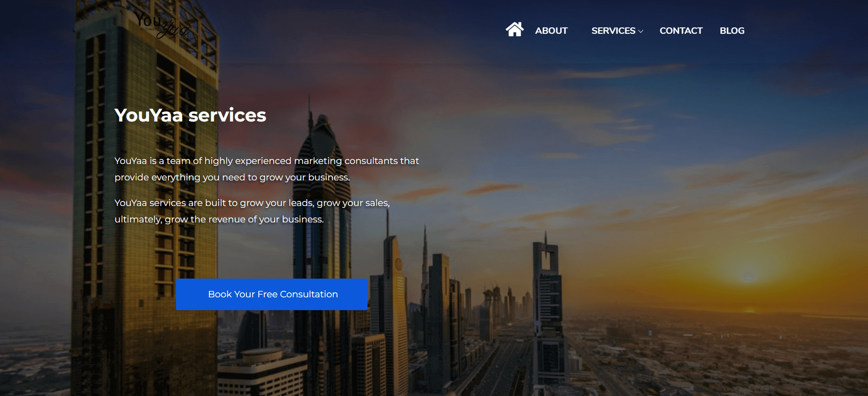Click the 'revenue of your business' text line

pos(219,219)
